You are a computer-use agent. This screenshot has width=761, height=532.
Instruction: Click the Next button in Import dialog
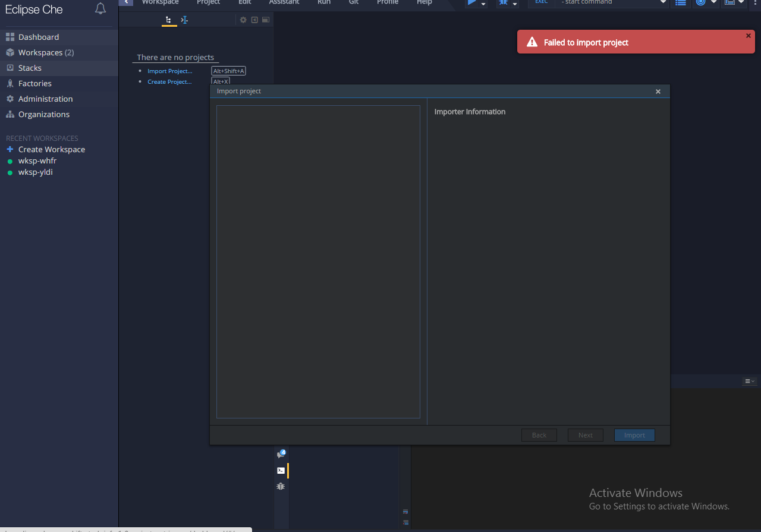[x=586, y=435]
